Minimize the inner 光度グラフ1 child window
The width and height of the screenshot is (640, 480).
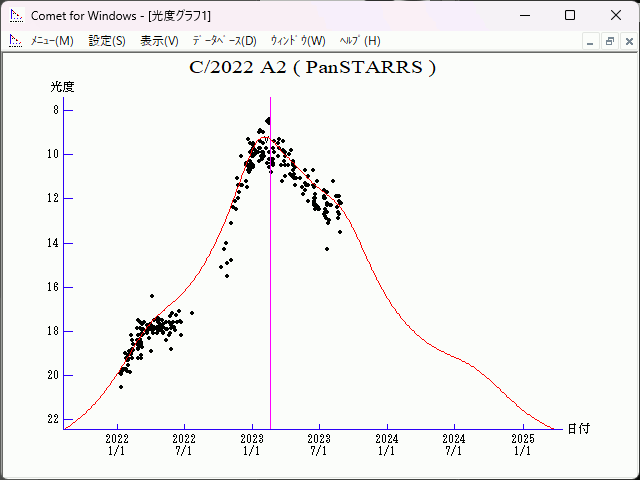point(590,41)
